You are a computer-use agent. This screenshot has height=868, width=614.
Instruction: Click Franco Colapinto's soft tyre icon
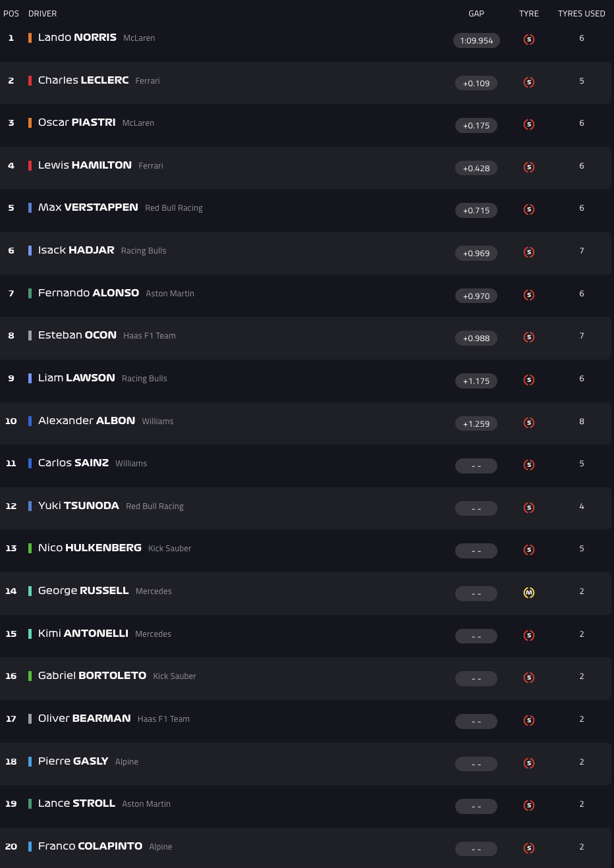pyautogui.click(x=528, y=848)
